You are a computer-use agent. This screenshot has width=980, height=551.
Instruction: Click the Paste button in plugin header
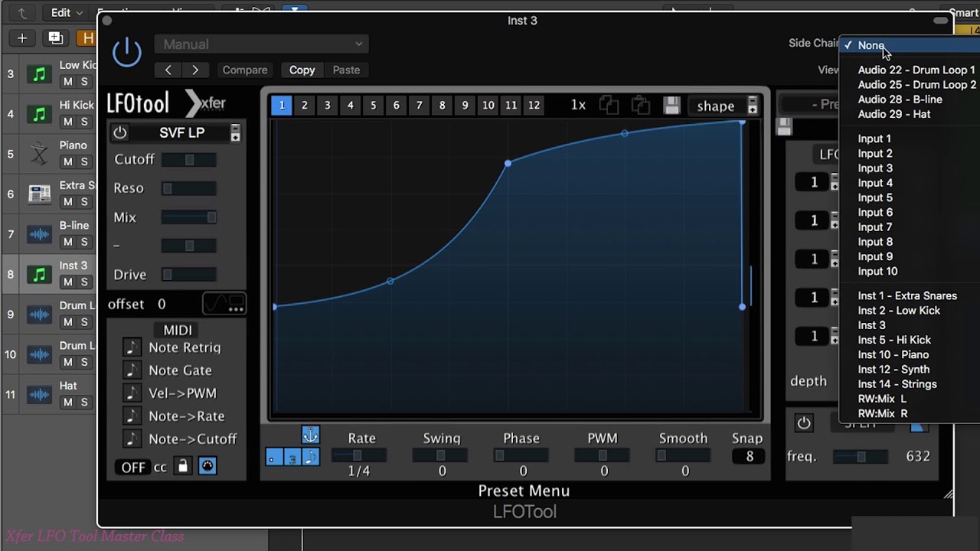pyautogui.click(x=346, y=70)
